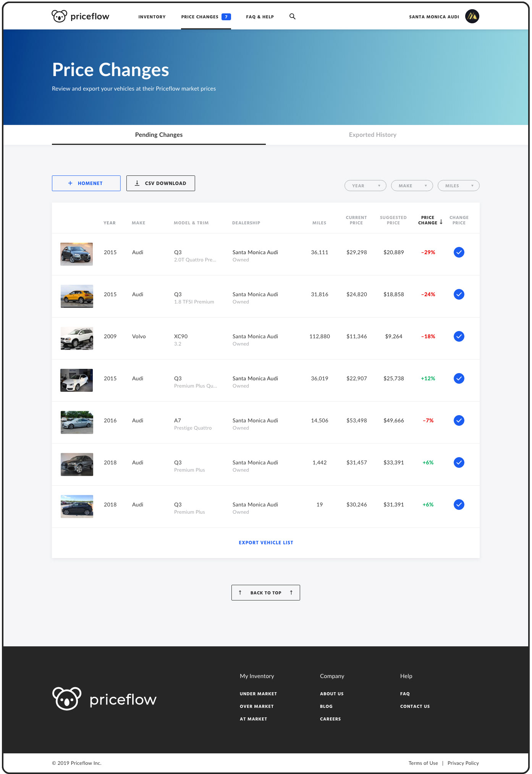The width and height of the screenshot is (532, 774).
Task: Toggle change price check for +12% Q3
Action: tap(459, 378)
